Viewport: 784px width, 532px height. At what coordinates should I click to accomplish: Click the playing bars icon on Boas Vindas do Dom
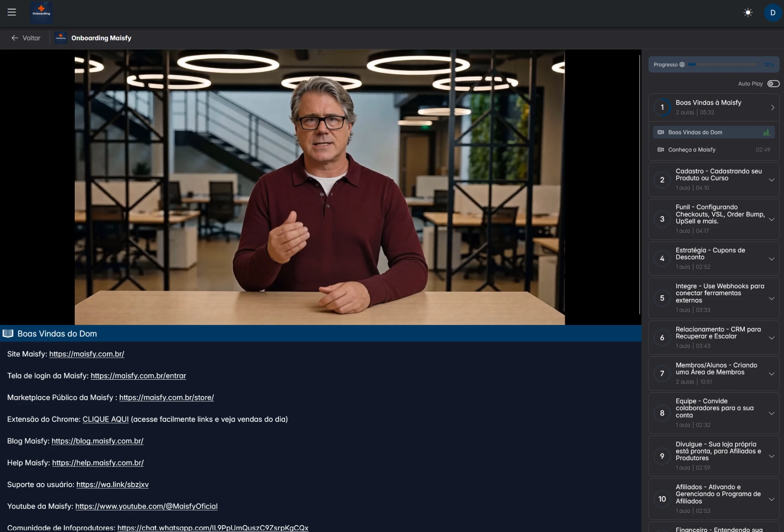766,132
